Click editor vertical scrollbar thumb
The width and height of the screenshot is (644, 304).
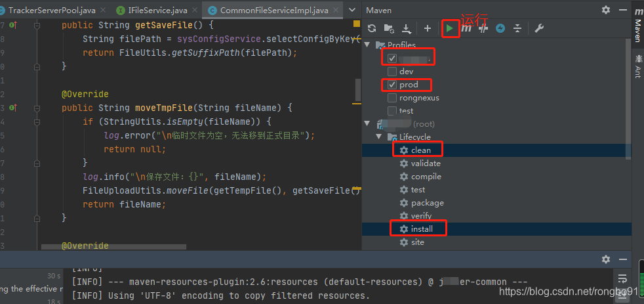click(357, 89)
